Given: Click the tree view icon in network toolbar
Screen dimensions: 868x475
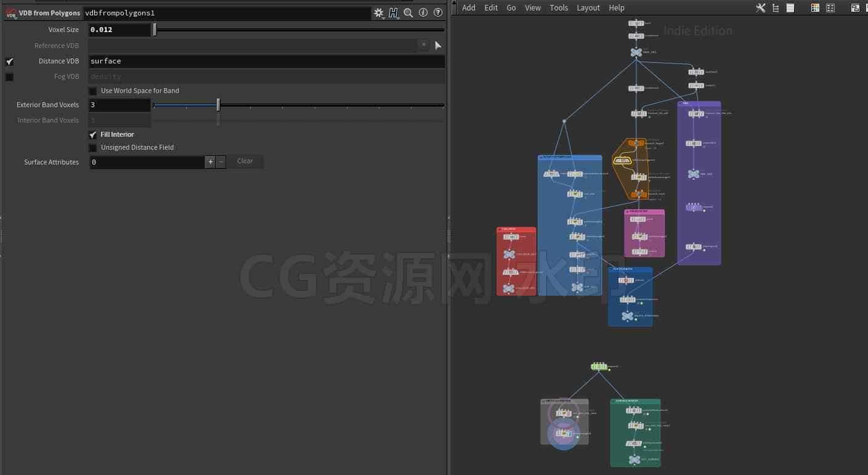Looking at the screenshot, I should 776,8.
